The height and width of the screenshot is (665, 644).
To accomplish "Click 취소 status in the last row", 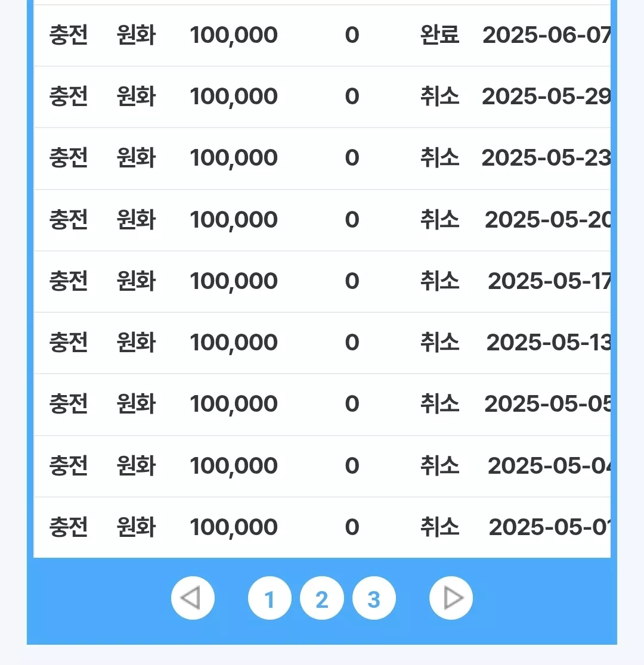I will (x=439, y=527).
